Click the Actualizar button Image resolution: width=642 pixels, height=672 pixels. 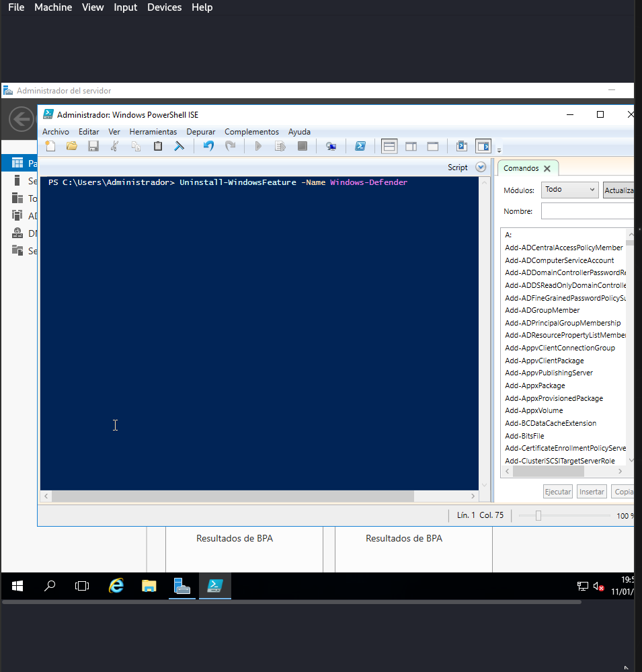[618, 190]
